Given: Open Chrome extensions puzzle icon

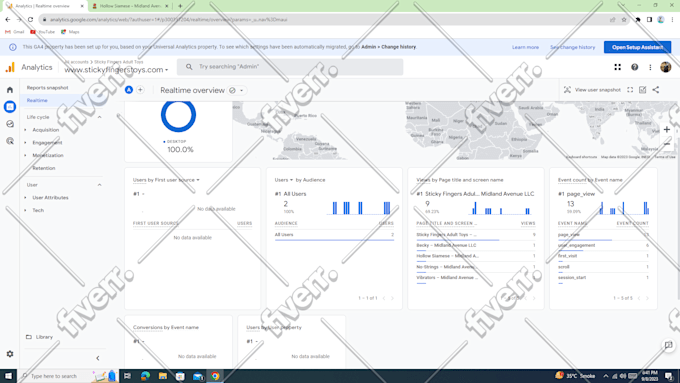Looking at the screenshot, I should (x=638, y=20).
